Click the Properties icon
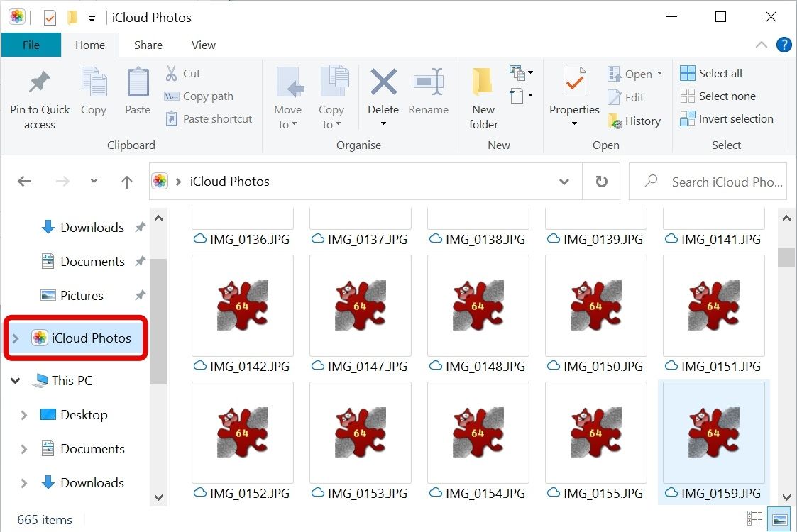Viewport: 797px width, 532px height. 574,82
